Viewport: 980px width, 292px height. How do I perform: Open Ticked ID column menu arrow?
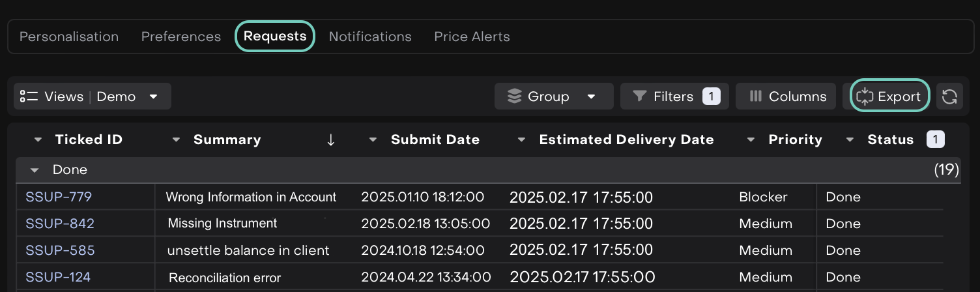pos(38,139)
